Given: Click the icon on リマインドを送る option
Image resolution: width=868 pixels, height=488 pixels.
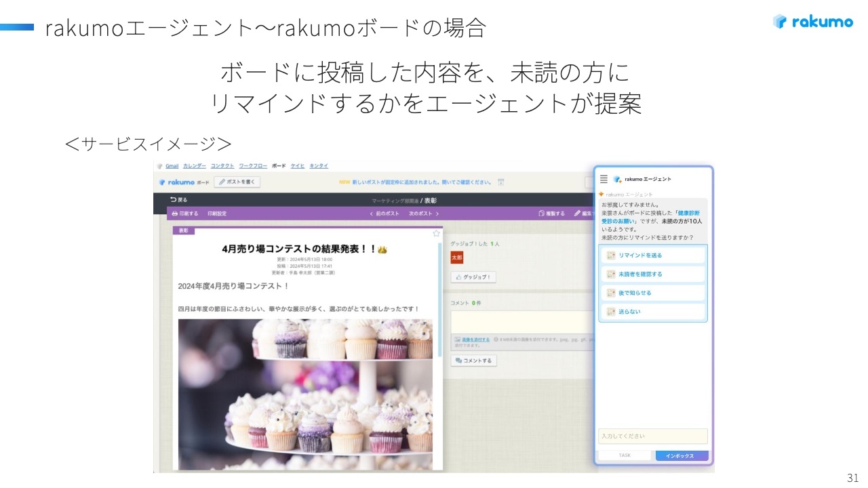Looking at the screenshot, I should 610,255.
